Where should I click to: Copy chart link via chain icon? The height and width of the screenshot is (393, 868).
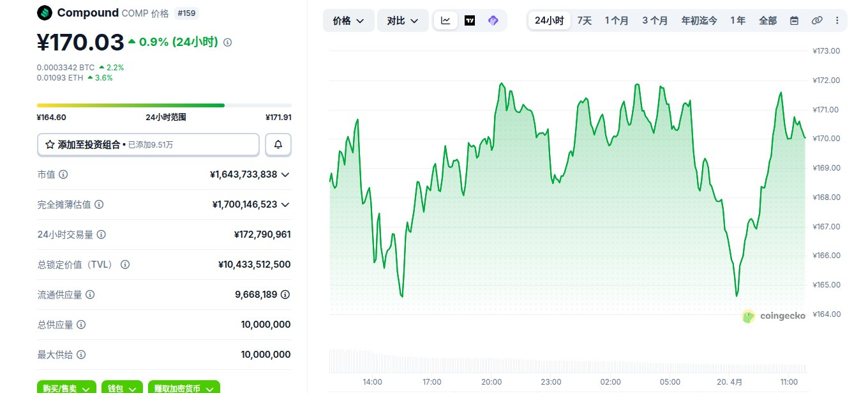coord(817,20)
